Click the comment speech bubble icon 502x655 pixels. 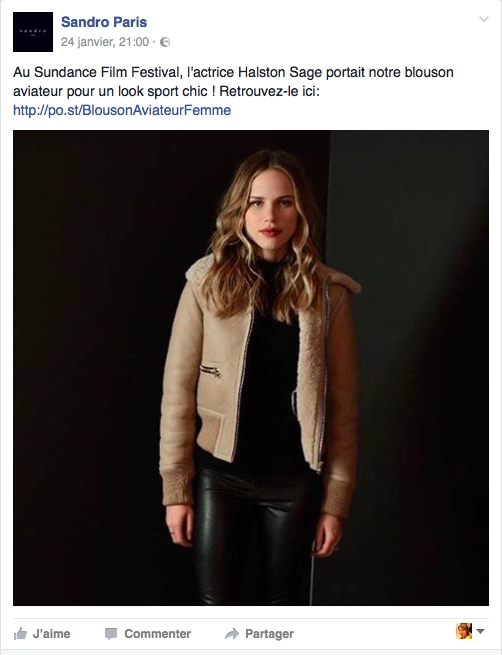point(111,634)
